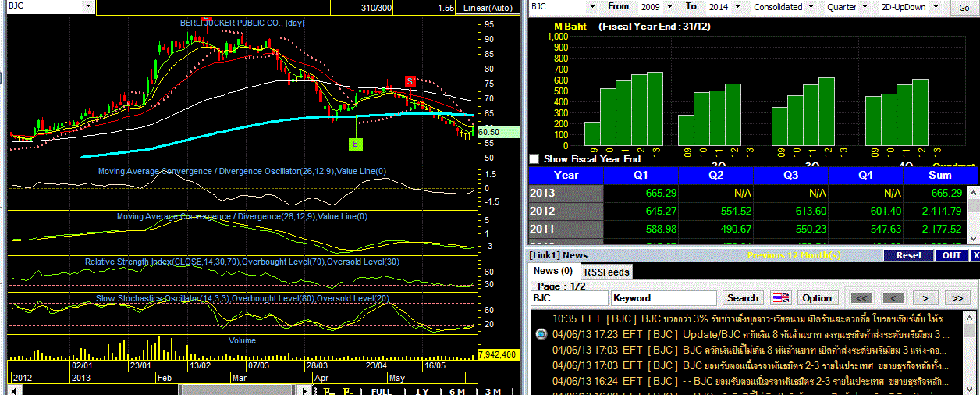Screen dimensions: 980x395
Task: Open the video icon on Update/BJC news
Action: pyautogui.click(x=541, y=335)
